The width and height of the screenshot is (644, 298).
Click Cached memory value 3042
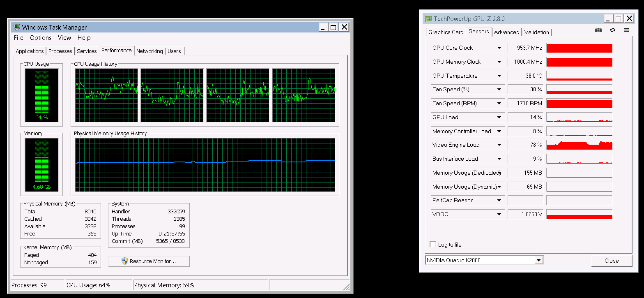click(90, 219)
